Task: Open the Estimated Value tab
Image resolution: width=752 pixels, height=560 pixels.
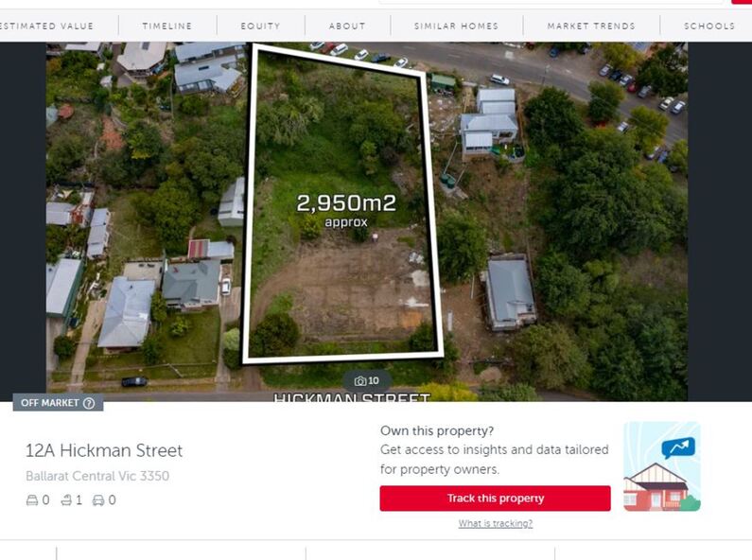Action: pos(46,26)
